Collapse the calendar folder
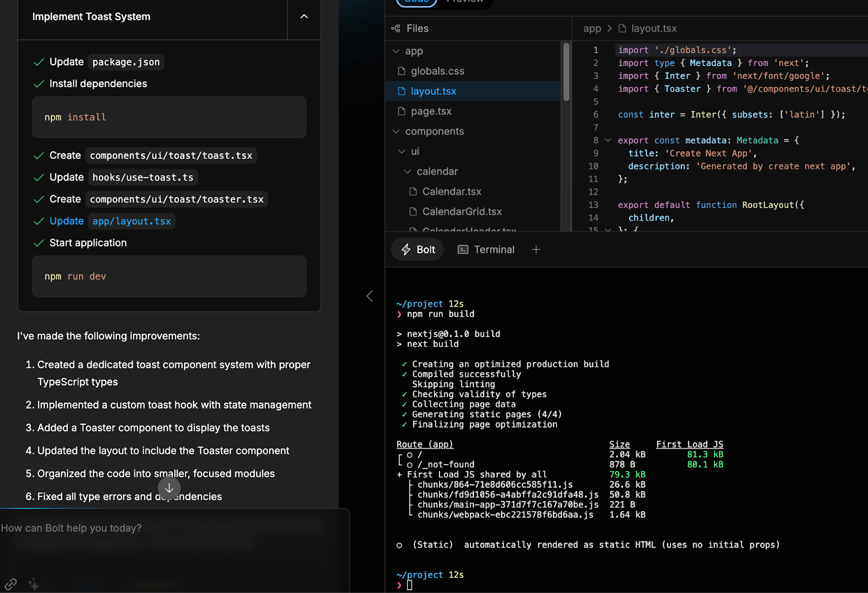 [x=407, y=171]
